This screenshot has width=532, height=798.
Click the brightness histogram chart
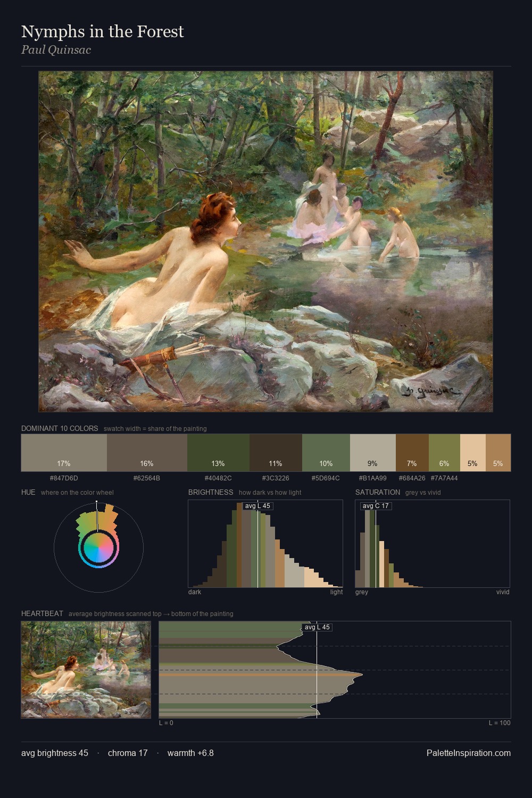(x=265, y=544)
